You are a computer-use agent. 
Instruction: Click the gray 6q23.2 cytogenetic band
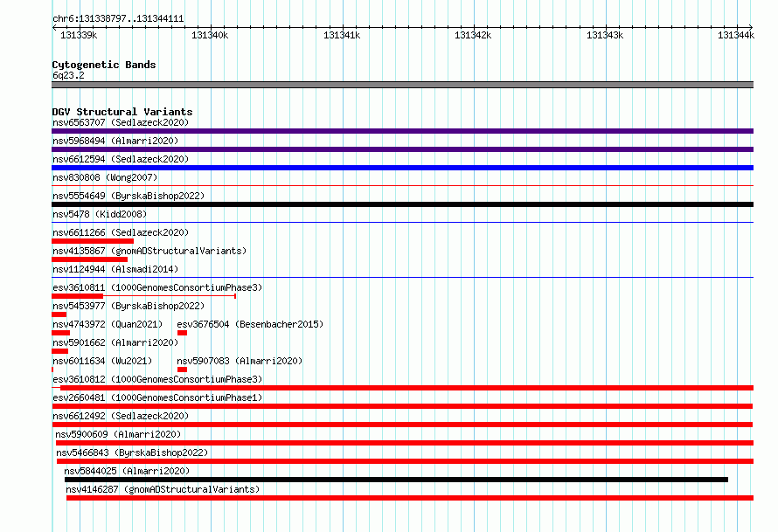[x=402, y=85]
